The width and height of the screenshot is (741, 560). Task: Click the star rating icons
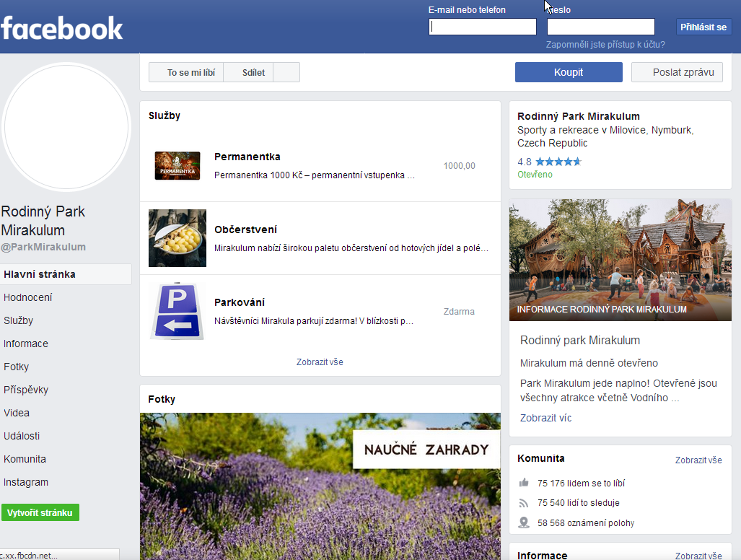click(x=558, y=162)
